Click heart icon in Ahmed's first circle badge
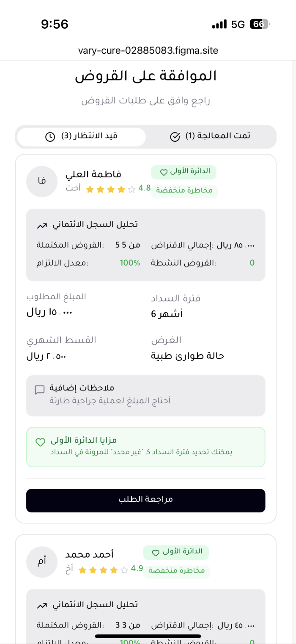The image size is (296, 644). pos(156,553)
